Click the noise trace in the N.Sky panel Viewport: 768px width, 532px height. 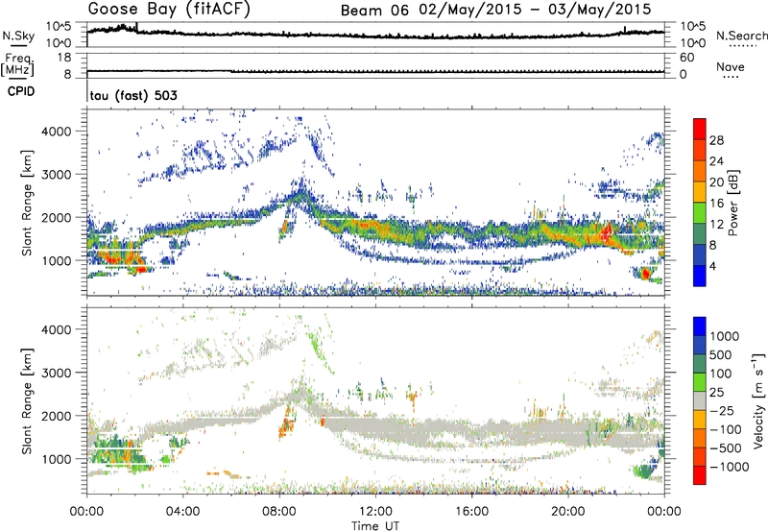click(x=375, y=35)
